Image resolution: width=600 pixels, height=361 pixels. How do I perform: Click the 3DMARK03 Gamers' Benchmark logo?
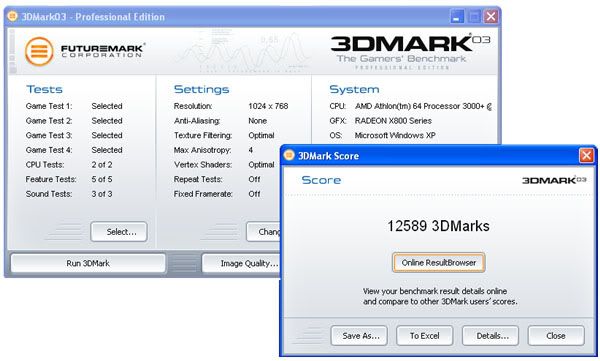[410, 52]
